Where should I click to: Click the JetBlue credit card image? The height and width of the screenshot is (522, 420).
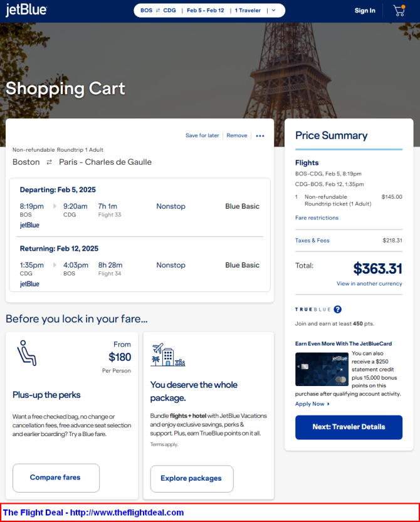322,369
